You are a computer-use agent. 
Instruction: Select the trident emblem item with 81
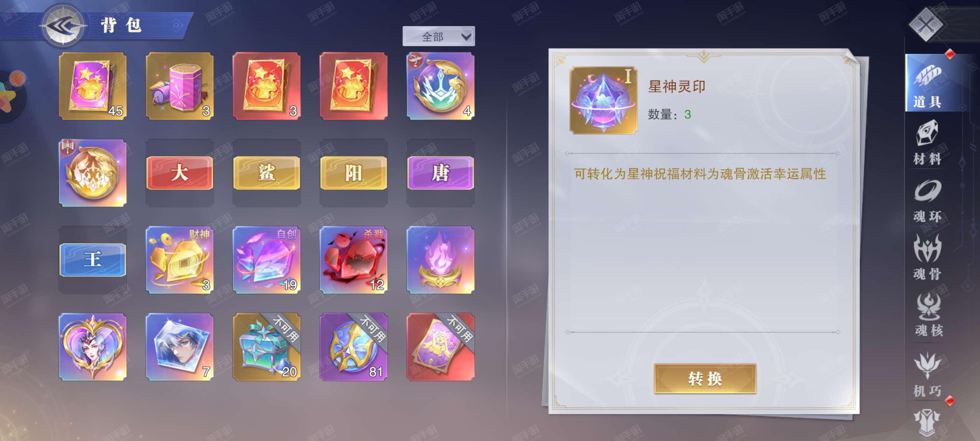point(353,346)
